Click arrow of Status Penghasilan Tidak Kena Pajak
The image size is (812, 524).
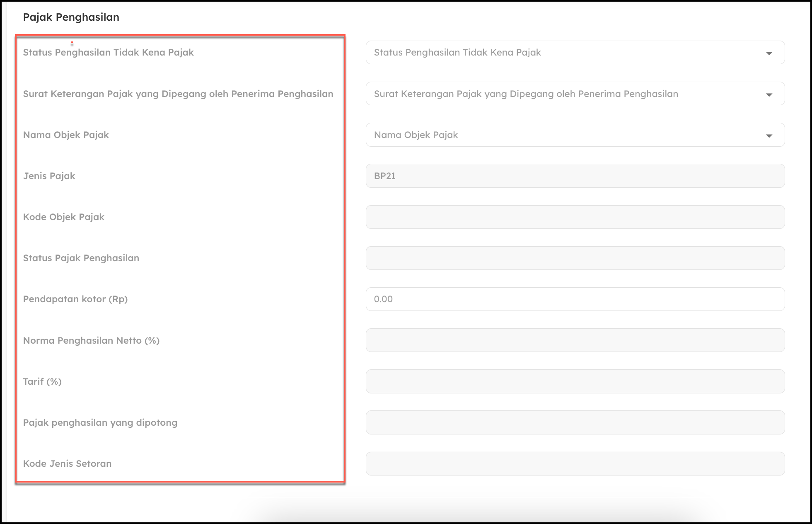(769, 53)
